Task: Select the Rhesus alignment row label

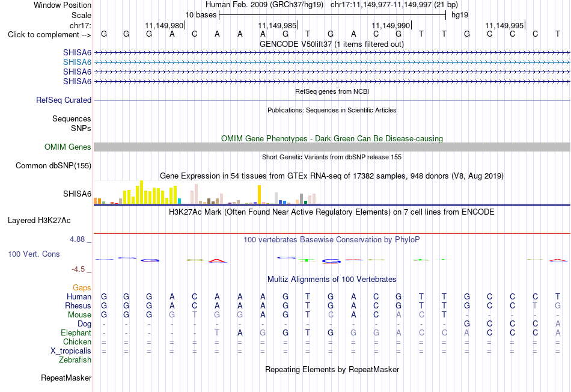Action: click(x=78, y=305)
